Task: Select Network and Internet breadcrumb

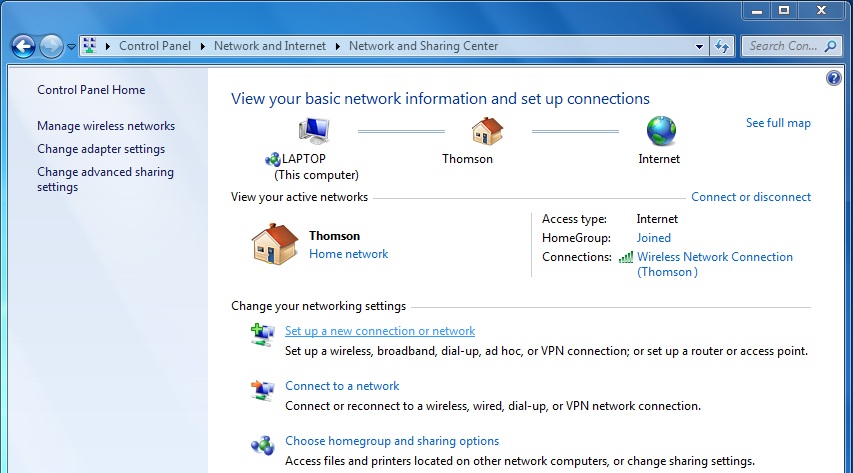Action: coord(270,46)
